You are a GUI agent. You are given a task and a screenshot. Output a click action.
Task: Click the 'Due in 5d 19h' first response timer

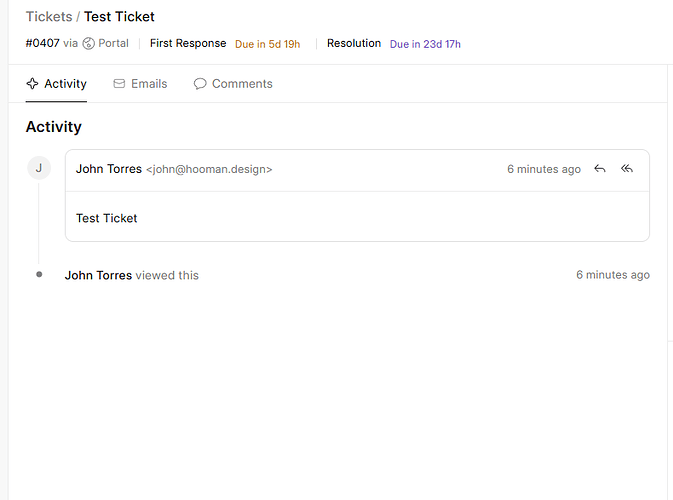click(x=267, y=44)
